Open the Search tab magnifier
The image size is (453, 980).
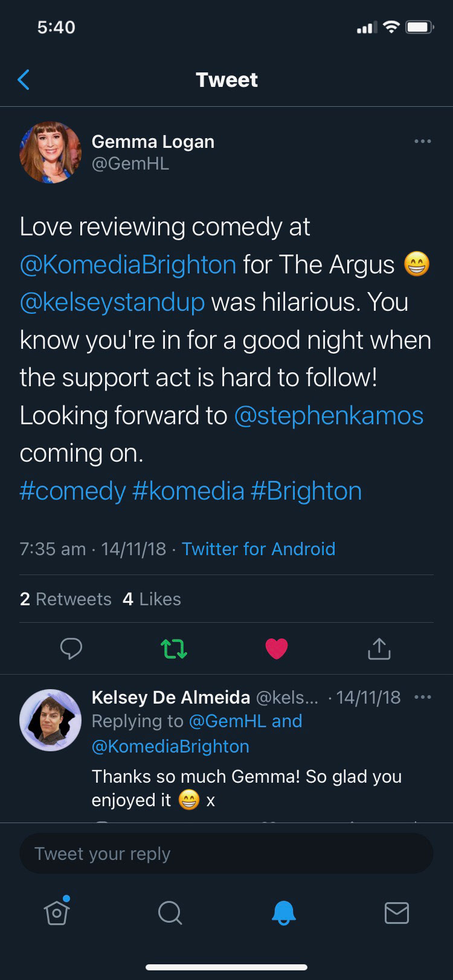pyautogui.click(x=170, y=912)
